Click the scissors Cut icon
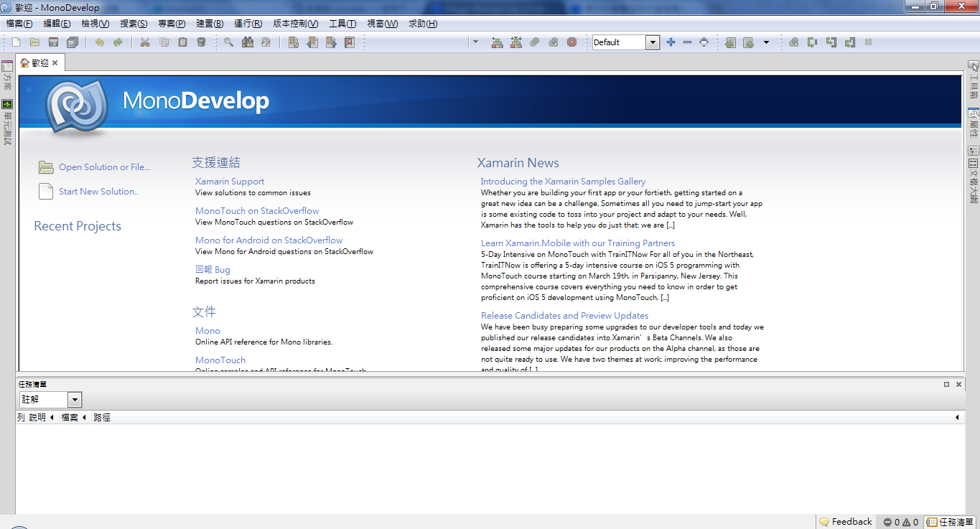Image resolution: width=980 pixels, height=529 pixels. (145, 42)
